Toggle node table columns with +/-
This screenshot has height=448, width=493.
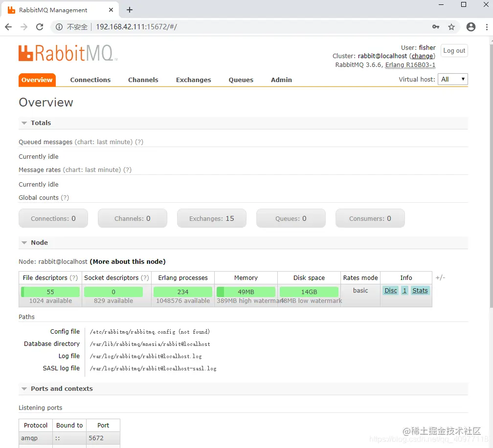(x=440, y=277)
